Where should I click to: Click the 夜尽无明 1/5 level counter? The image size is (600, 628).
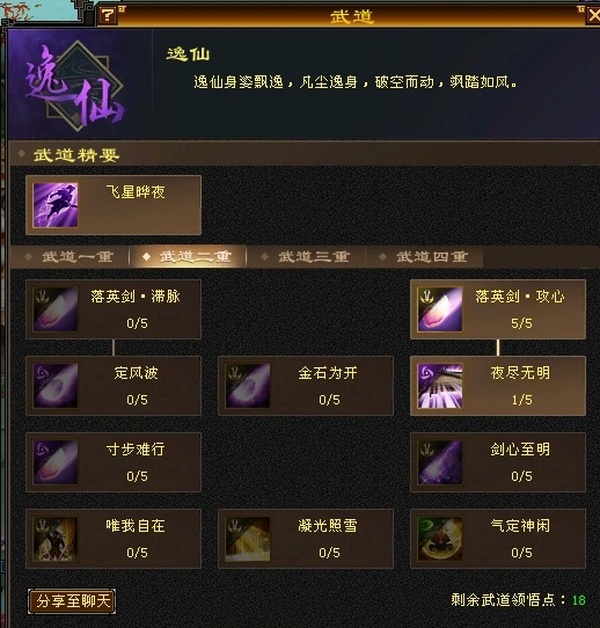[x=522, y=400]
